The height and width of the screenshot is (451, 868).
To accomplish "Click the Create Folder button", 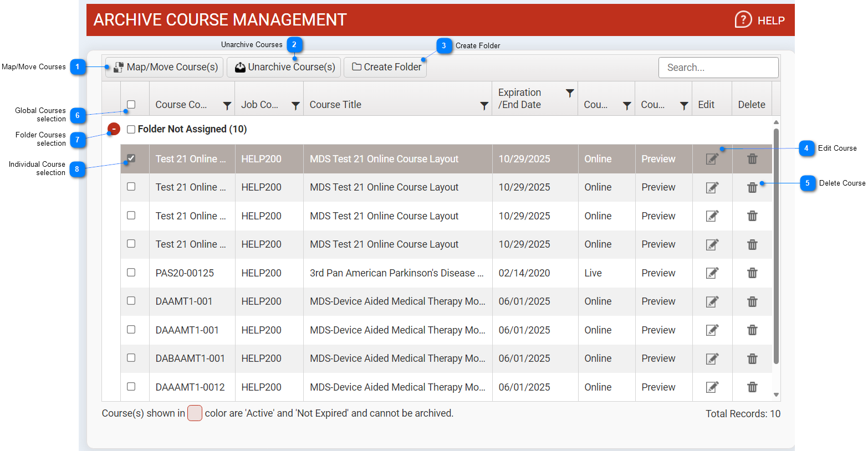I will (385, 67).
